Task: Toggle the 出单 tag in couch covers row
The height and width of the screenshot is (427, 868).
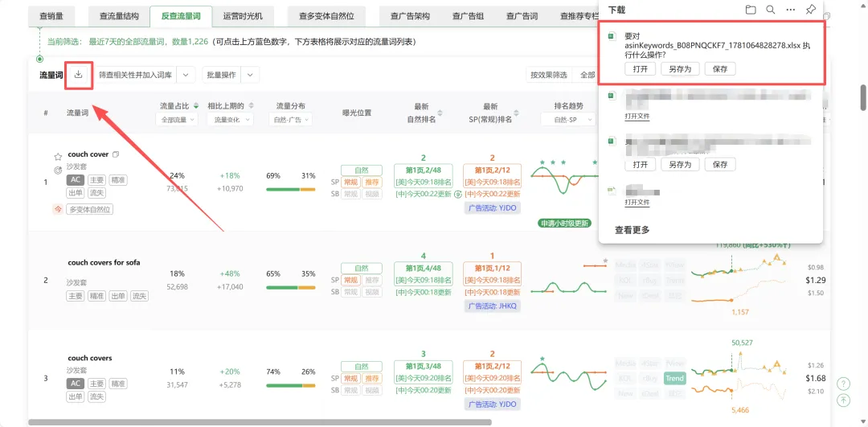Action: click(76, 396)
